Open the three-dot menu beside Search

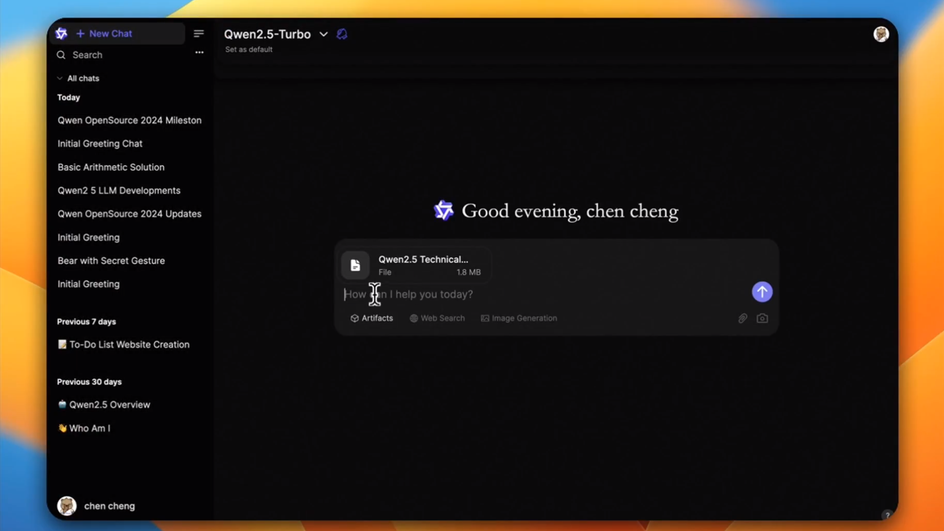[199, 52]
